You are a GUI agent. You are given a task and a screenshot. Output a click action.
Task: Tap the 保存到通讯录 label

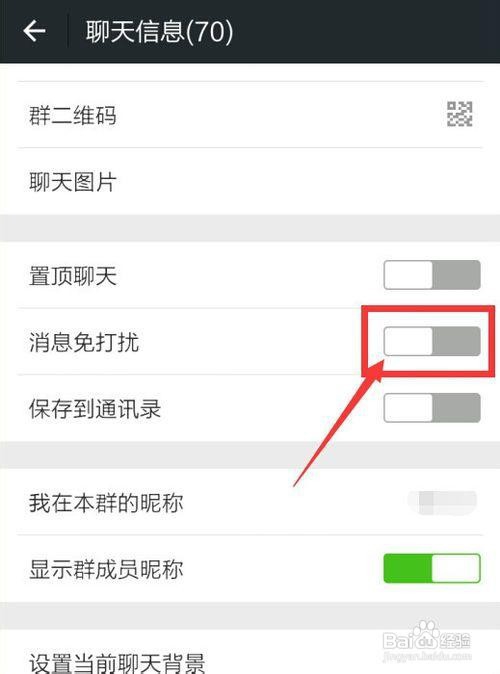click(x=95, y=408)
